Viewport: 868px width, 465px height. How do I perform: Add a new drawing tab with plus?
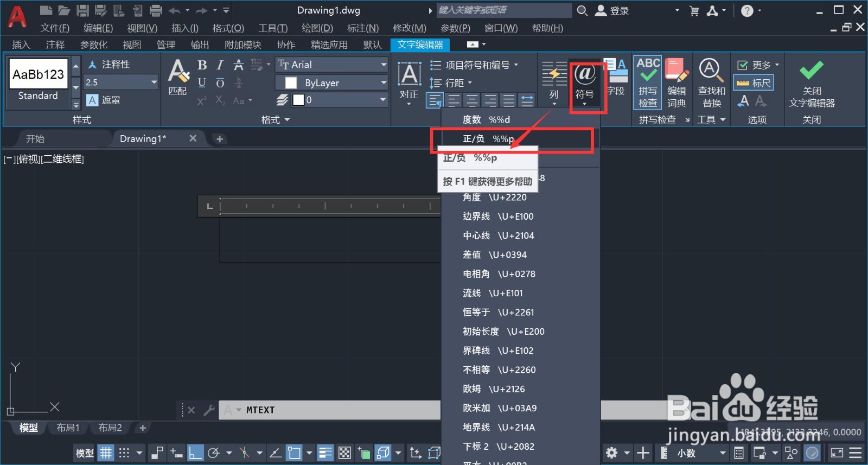(220, 139)
